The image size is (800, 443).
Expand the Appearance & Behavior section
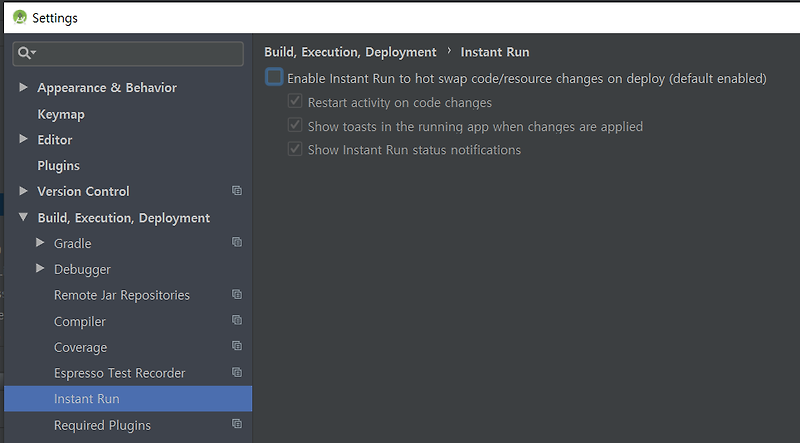[x=23, y=87]
